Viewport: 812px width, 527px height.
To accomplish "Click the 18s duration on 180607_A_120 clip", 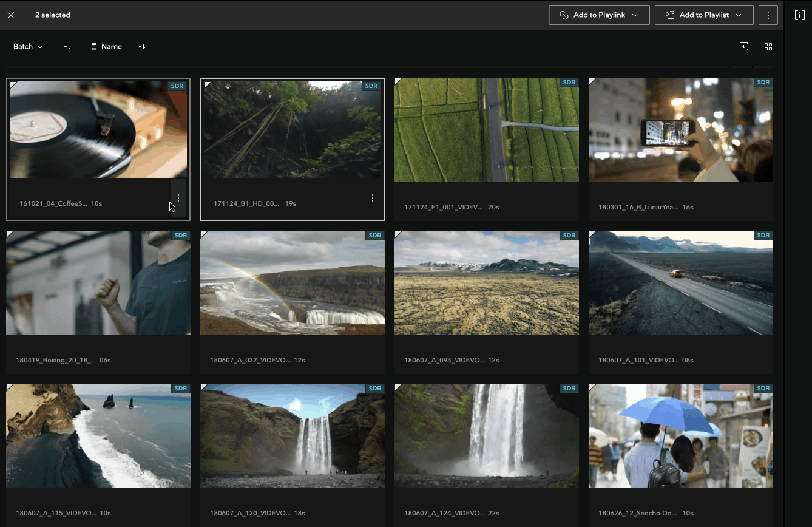I will (x=299, y=513).
